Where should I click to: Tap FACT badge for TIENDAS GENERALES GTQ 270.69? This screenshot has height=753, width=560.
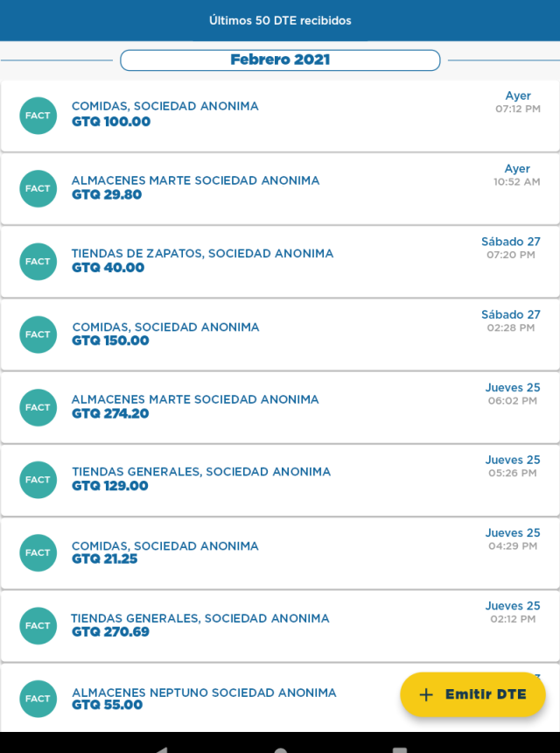[x=38, y=625]
